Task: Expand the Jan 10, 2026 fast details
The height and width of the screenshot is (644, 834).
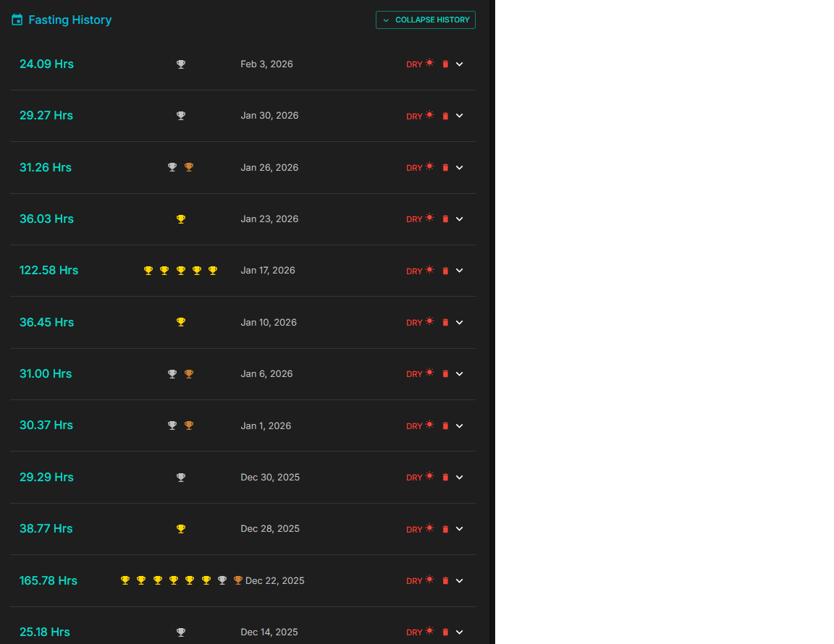Action: tap(460, 322)
